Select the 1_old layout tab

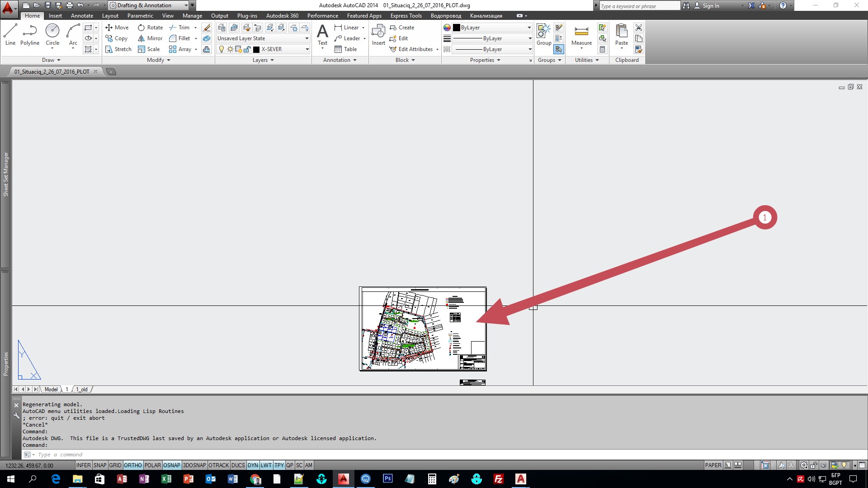point(82,389)
